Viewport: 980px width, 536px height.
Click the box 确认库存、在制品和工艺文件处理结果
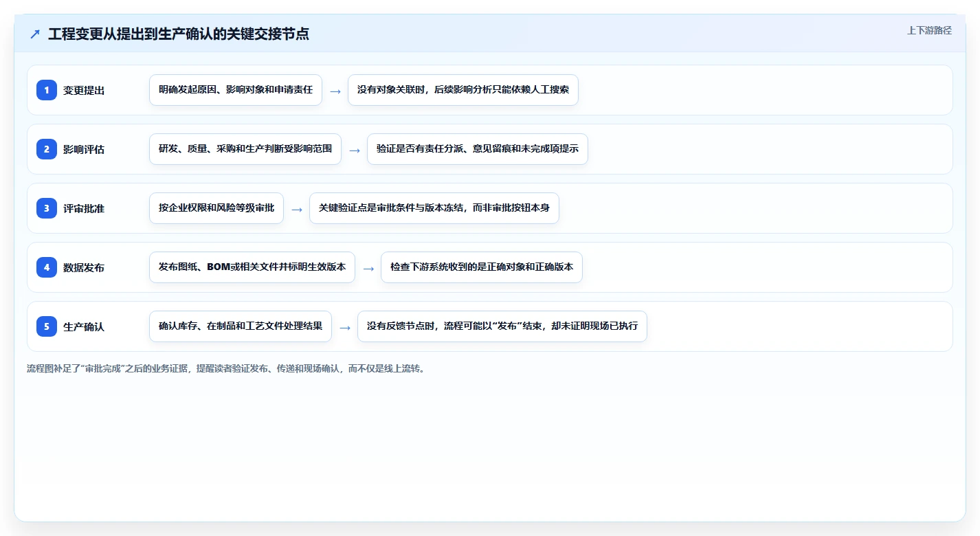click(x=241, y=326)
